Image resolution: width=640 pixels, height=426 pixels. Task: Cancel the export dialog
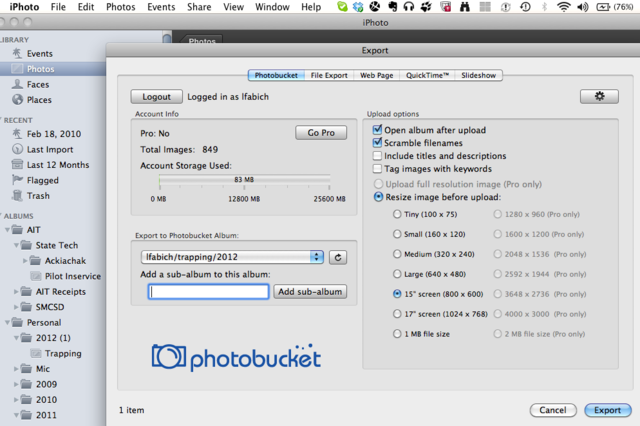tap(553, 410)
